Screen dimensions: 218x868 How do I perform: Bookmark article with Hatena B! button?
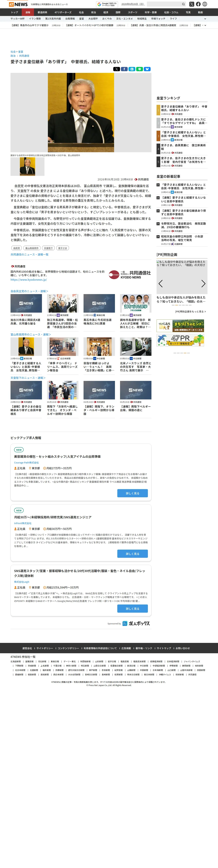[132, 69]
